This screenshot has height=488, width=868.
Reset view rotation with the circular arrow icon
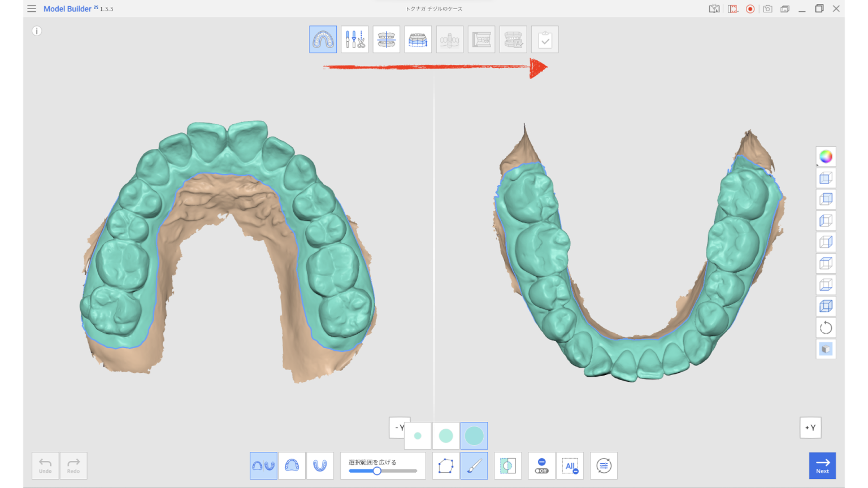826,328
